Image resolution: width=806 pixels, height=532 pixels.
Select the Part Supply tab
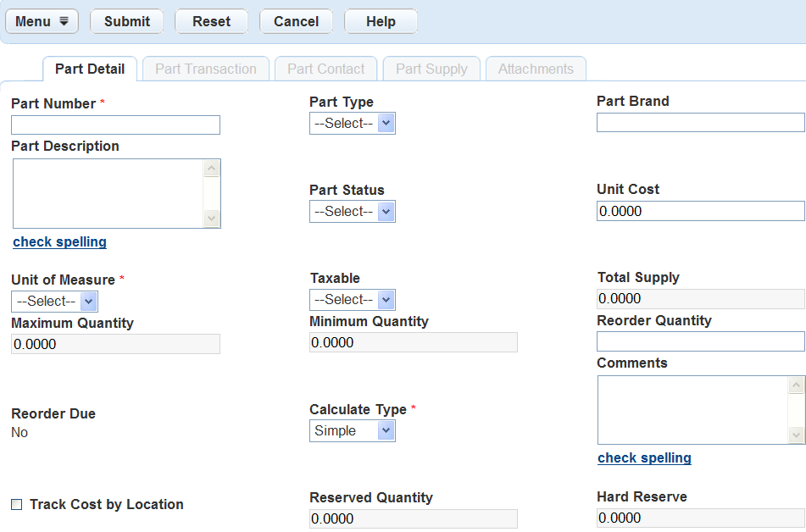pyautogui.click(x=431, y=69)
